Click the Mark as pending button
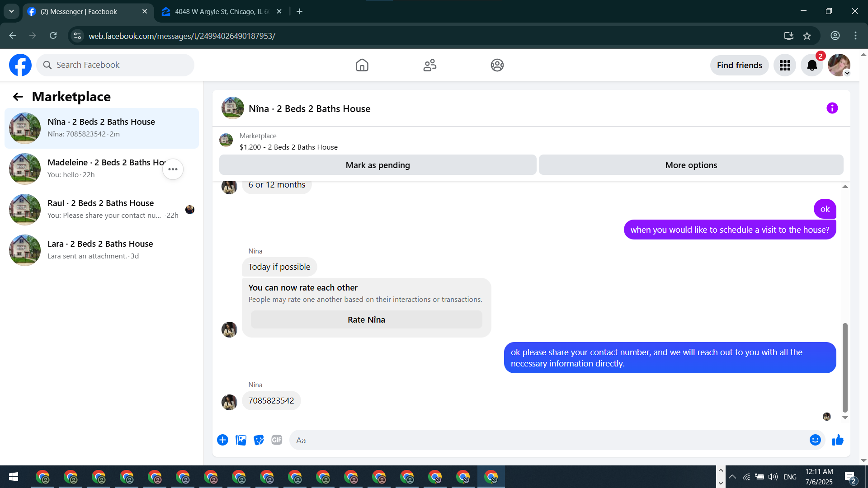This screenshot has width=868, height=488. (x=377, y=165)
